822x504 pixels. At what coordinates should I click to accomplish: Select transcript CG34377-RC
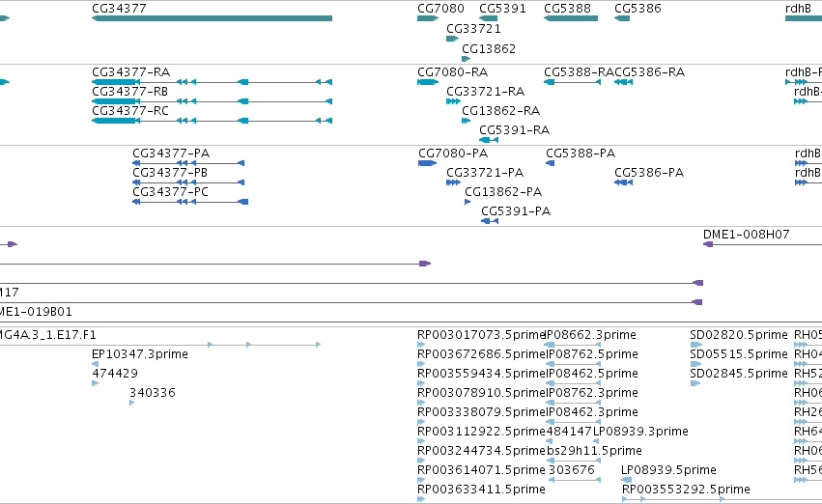212,121
